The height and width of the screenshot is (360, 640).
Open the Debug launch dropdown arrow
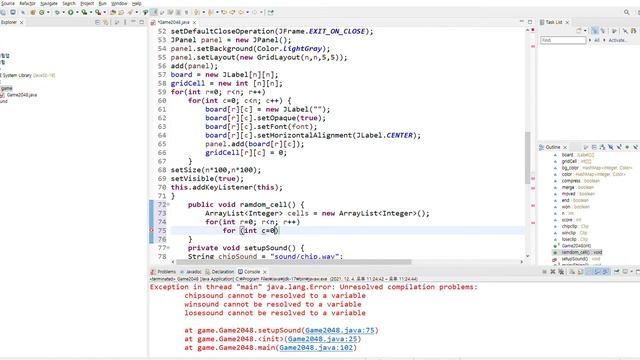[x=63, y=12]
